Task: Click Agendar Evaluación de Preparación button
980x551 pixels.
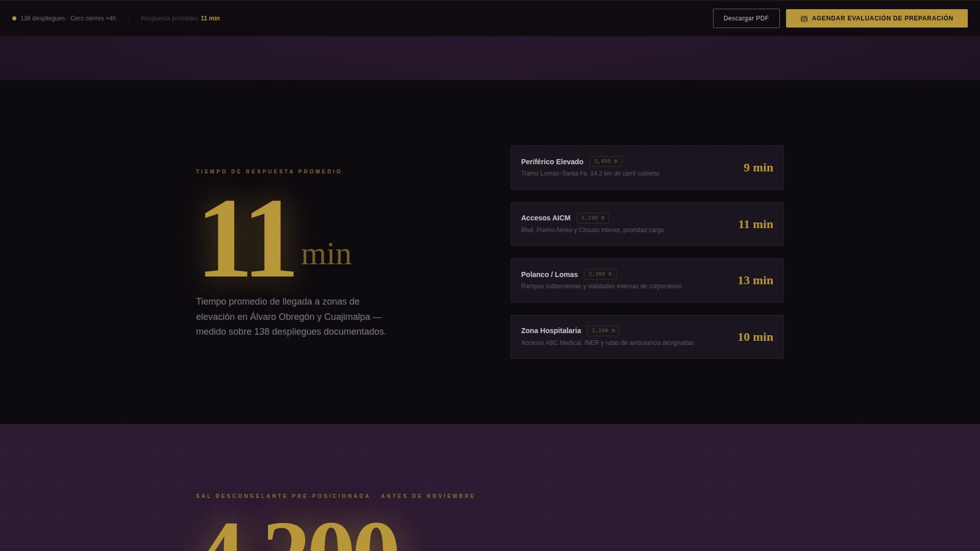Action: pos(876,18)
